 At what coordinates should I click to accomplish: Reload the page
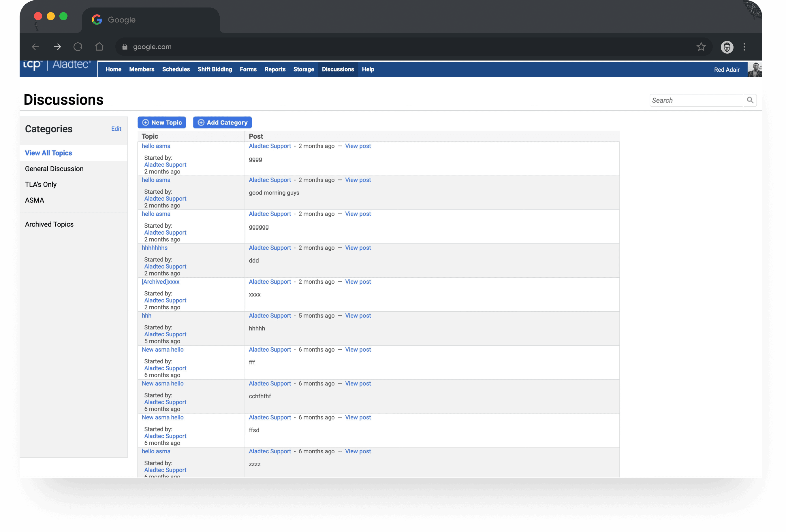78,47
